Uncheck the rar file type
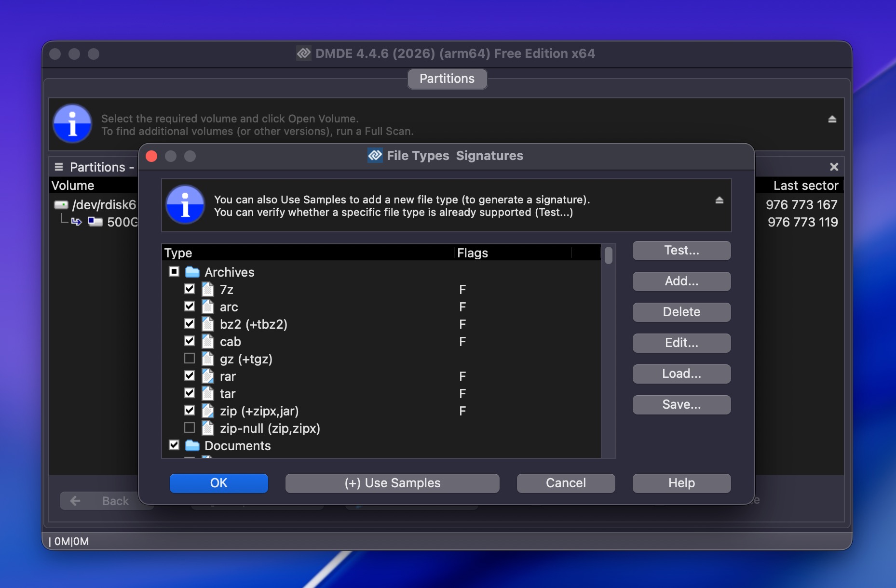 [190, 375]
